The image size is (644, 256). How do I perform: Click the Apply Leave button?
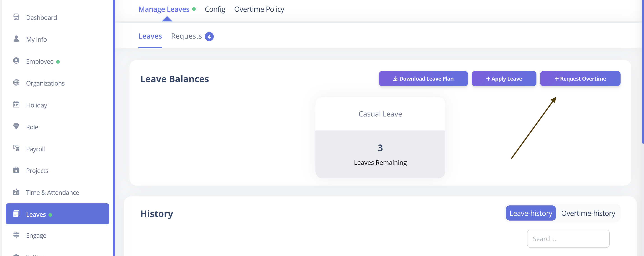[x=504, y=79]
